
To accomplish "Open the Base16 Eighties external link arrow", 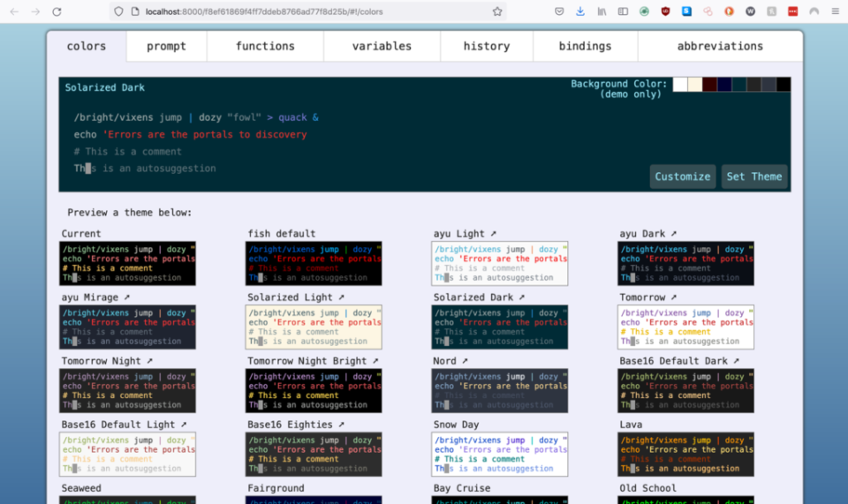I will click(x=341, y=425).
